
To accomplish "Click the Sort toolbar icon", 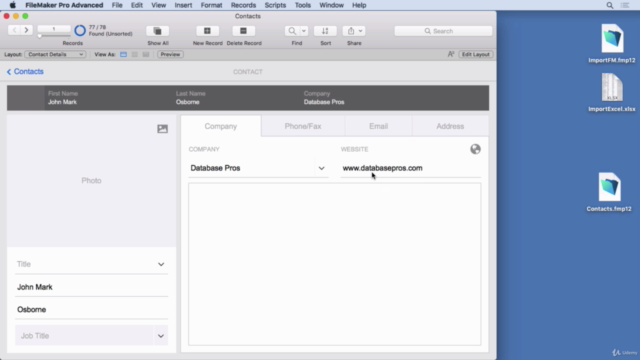I will pos(325,31).
